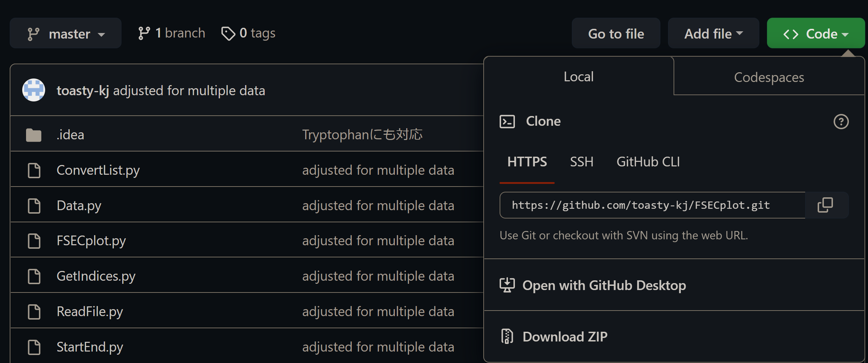Copy the HTTPS clone URL to clipboard
Image resolution: width=868 pixels, height=363 pixels.
pyautogui.click(x=825, y=205)
